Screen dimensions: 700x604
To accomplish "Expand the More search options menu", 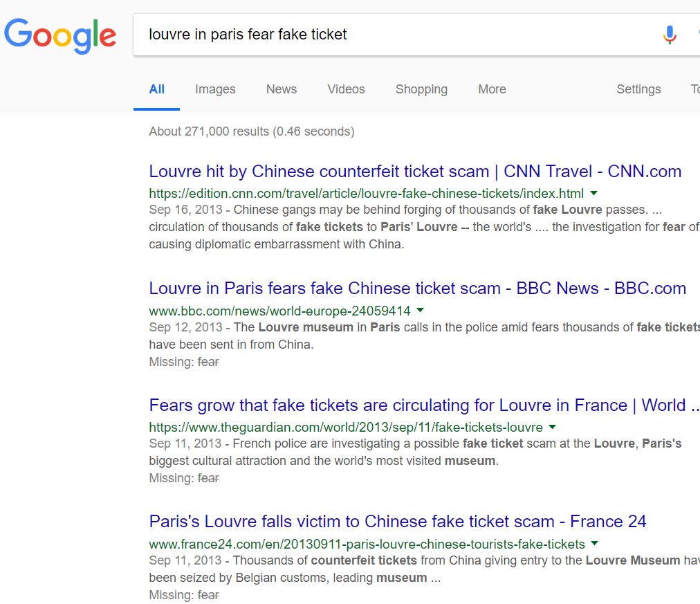I will pos(492,89).
